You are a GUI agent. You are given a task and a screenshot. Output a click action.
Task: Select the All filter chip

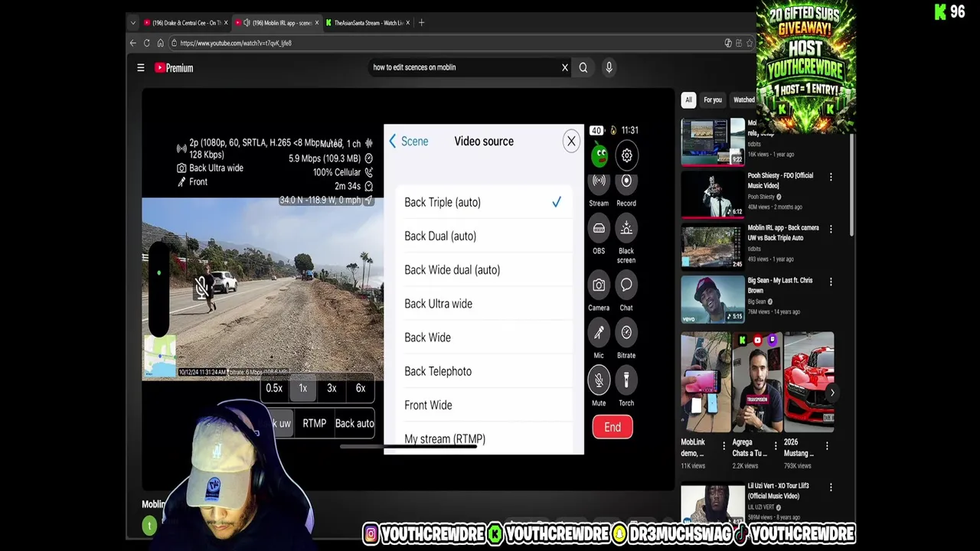coord(688,99)
